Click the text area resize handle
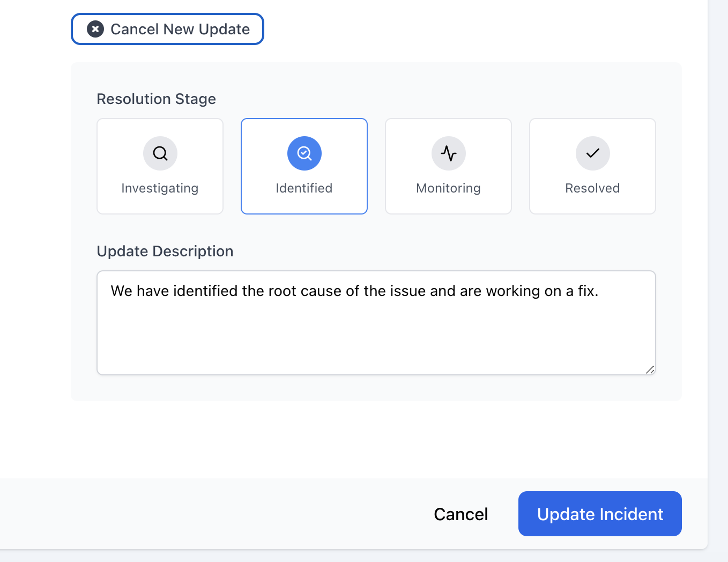The image size is (728, 562). click(x=650, y=369)
